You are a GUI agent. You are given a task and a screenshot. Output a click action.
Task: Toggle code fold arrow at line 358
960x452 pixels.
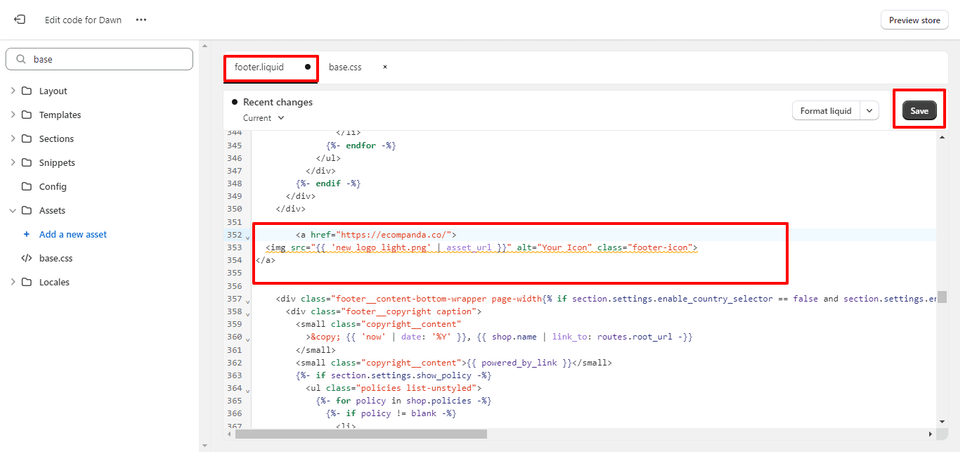point(247,314)
